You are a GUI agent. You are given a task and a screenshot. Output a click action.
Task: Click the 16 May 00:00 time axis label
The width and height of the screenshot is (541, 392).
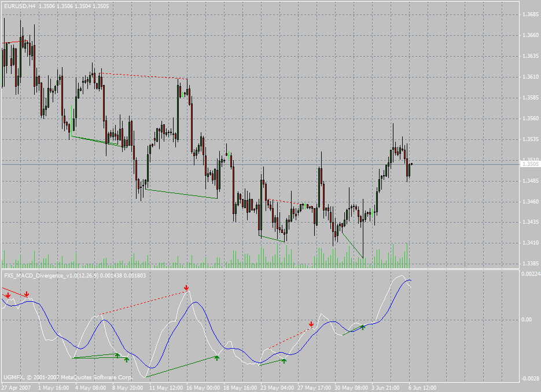point(204,387)
